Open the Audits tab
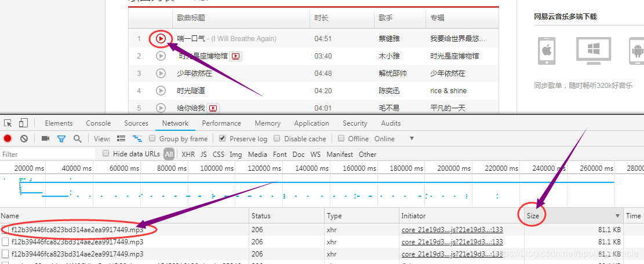 point(391,123)
